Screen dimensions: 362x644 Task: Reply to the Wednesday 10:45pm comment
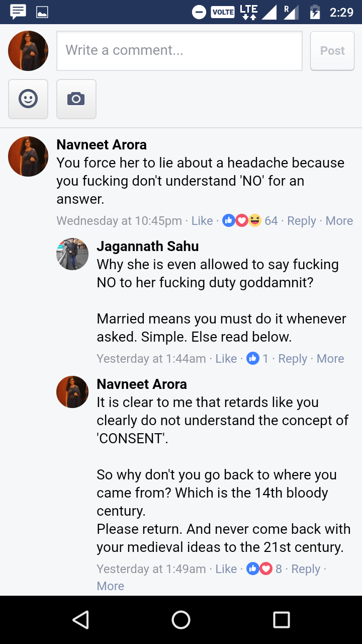[301, 220]
